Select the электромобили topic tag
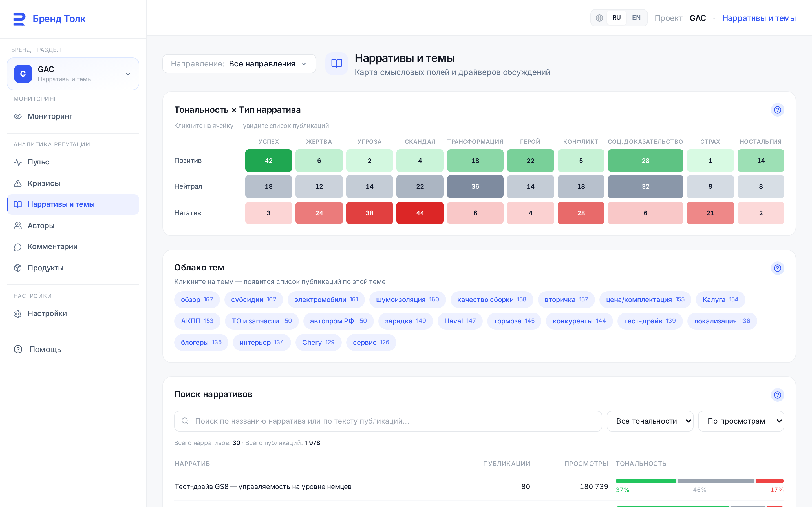 (326, 299)
